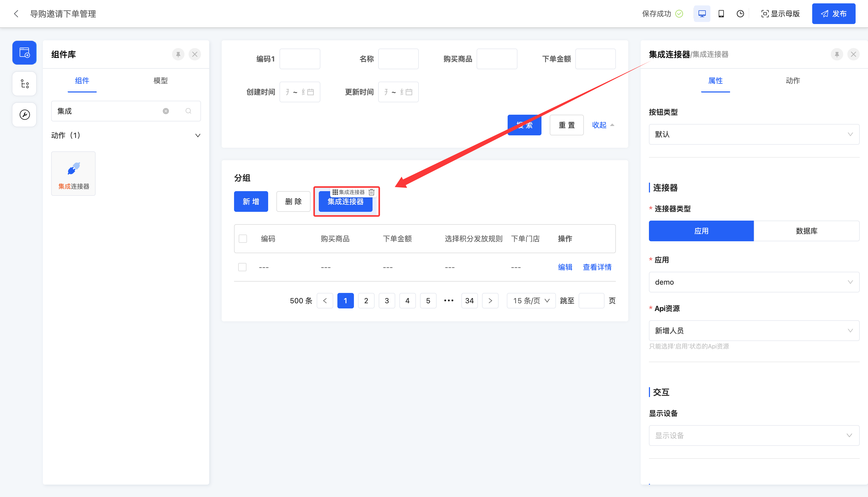Viewport: 868px width, 497px height.
Task: Pin the 组件库 panel
Action: [x=178, y=54]
